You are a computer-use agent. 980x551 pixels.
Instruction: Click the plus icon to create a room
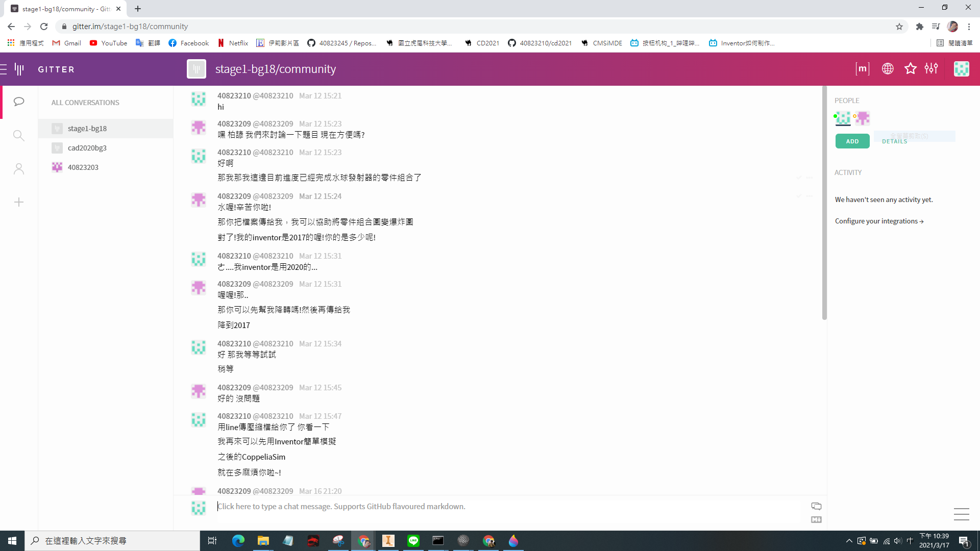[19, 202]
